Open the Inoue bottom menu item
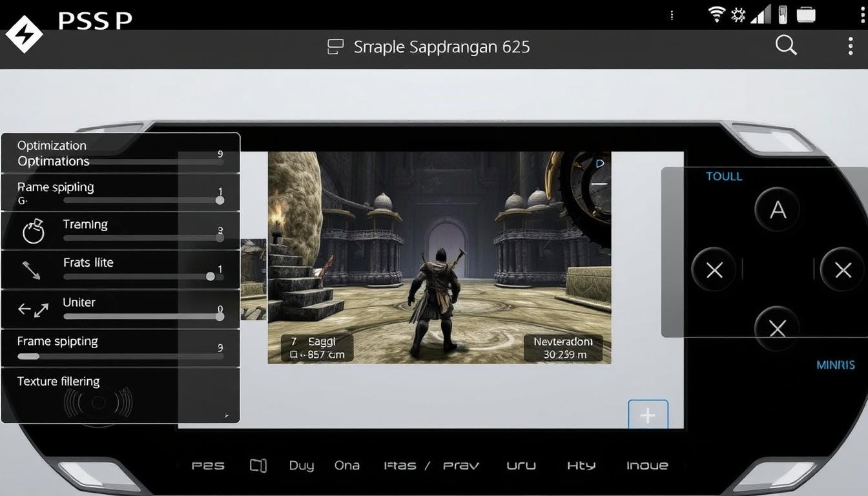Screen dimensions: 868x496 click(x=647, y=466)
